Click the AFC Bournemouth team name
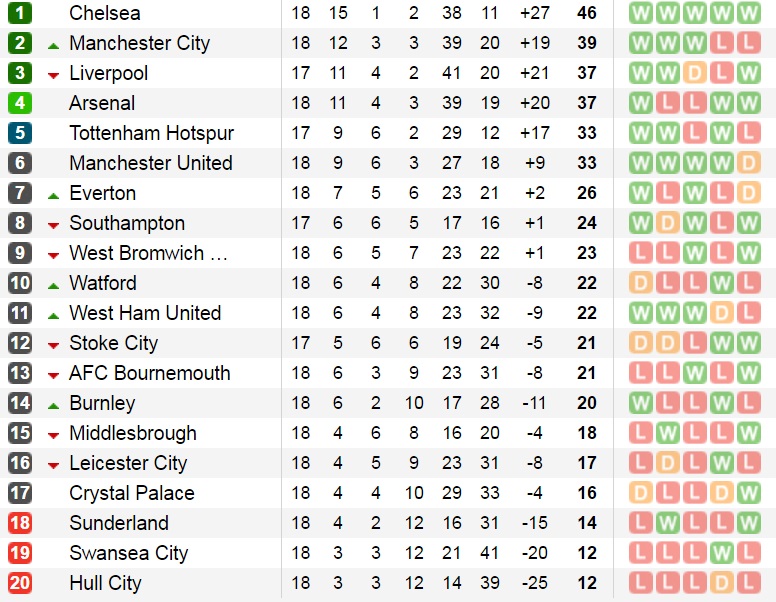The height and width of the screenshot is (602, 776). (x=149, y=373)
